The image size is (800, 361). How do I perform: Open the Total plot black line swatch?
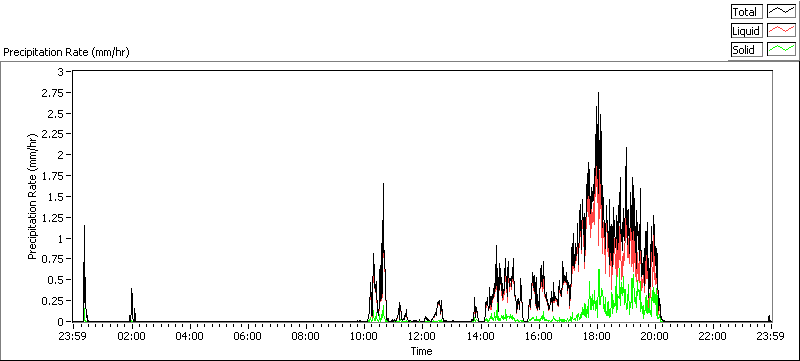782,12
